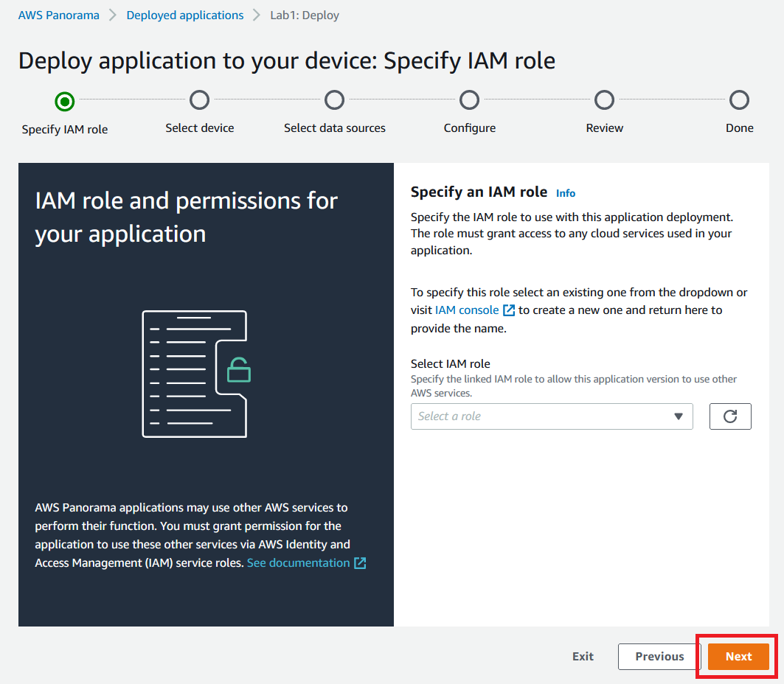Click the Configure step label
784x684 pixels.
click(x=470, y=128)
